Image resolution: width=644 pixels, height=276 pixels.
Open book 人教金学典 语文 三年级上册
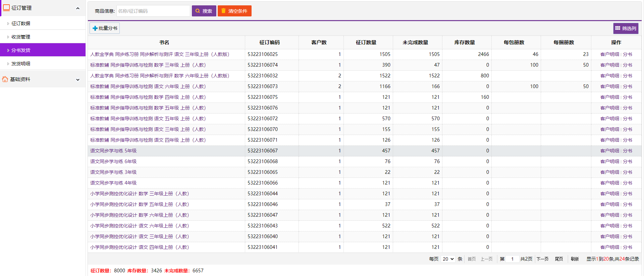[160, 54]
